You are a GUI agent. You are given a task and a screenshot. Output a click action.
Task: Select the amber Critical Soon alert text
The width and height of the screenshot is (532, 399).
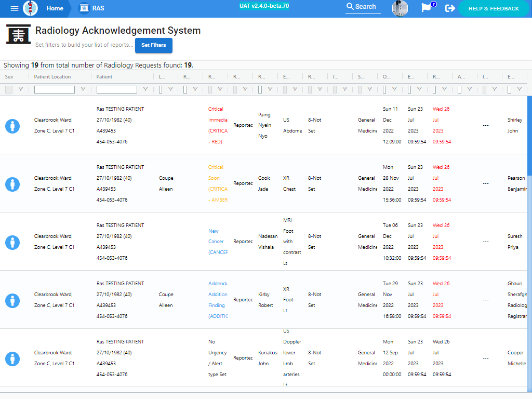pos(218,183)
